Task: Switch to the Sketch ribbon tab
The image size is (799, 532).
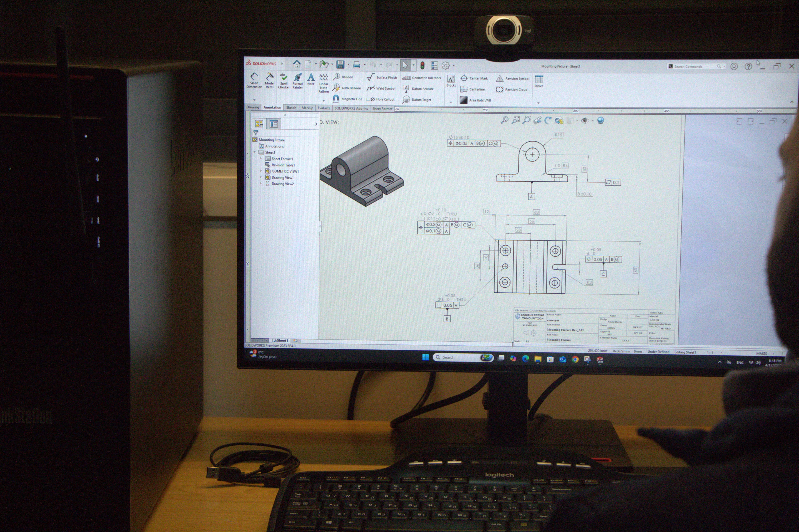Action: (291, 108)
